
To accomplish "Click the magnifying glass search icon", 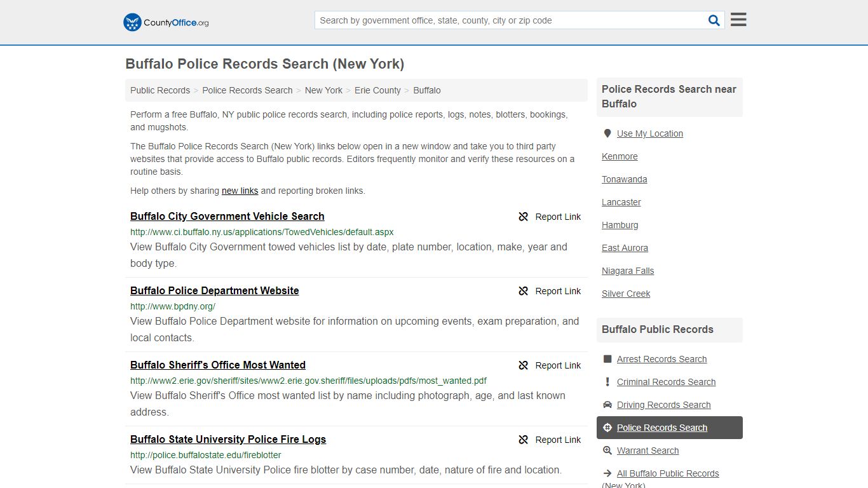I will point(714,20).
